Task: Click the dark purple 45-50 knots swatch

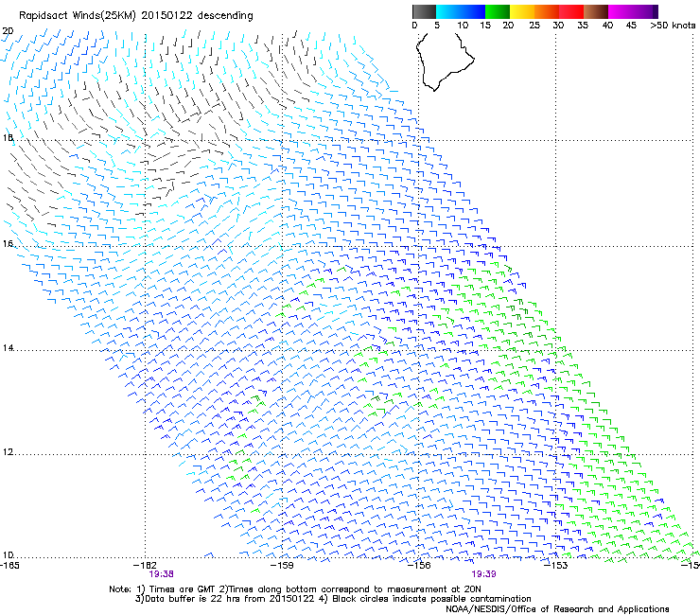Action: click(645, 11)
